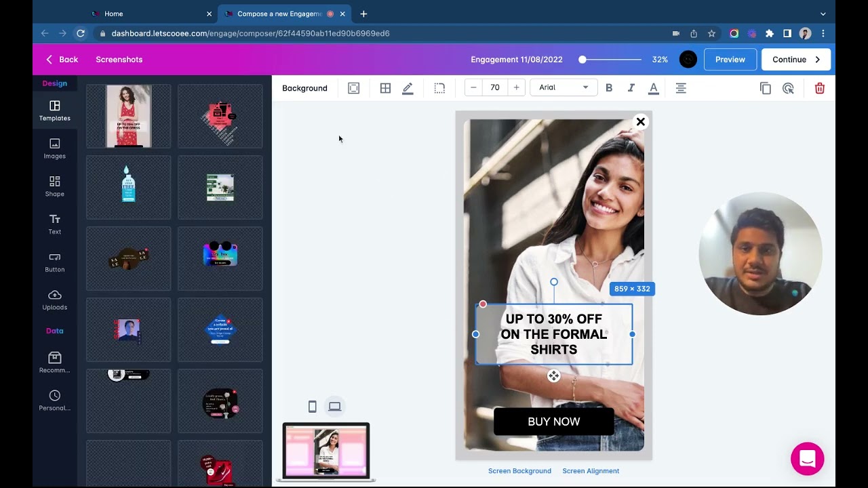Open a new browser tab
The image size is (868, 488).
[363, 14]
